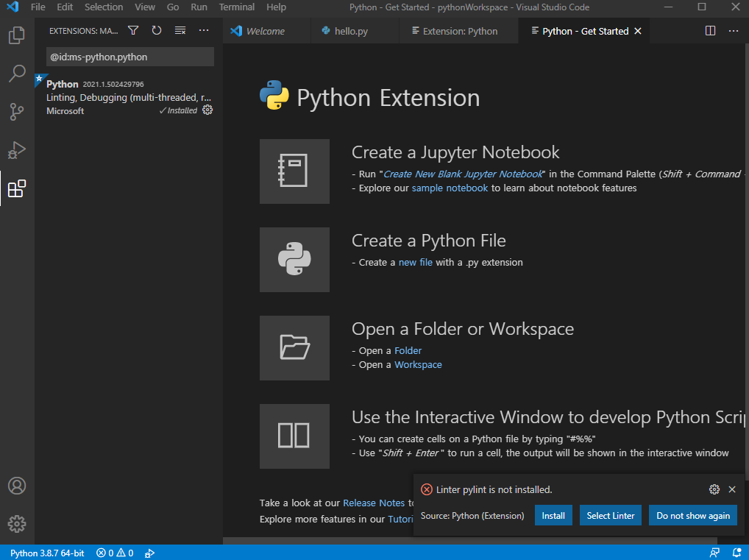This screenshot has height=560, width=749.
Task: Open the Search view in activity bar
Action: click(17, 74)
